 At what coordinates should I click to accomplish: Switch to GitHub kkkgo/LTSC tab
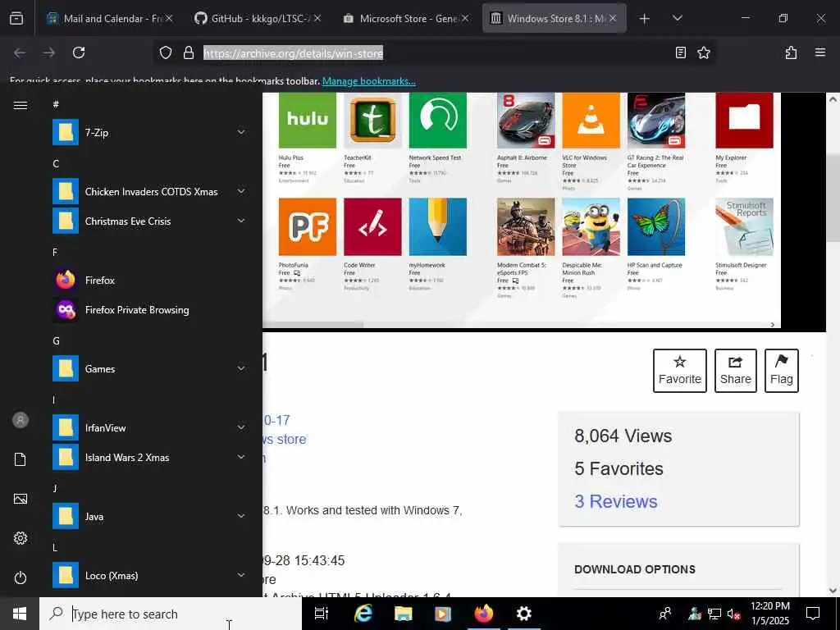tap(257, 18)
